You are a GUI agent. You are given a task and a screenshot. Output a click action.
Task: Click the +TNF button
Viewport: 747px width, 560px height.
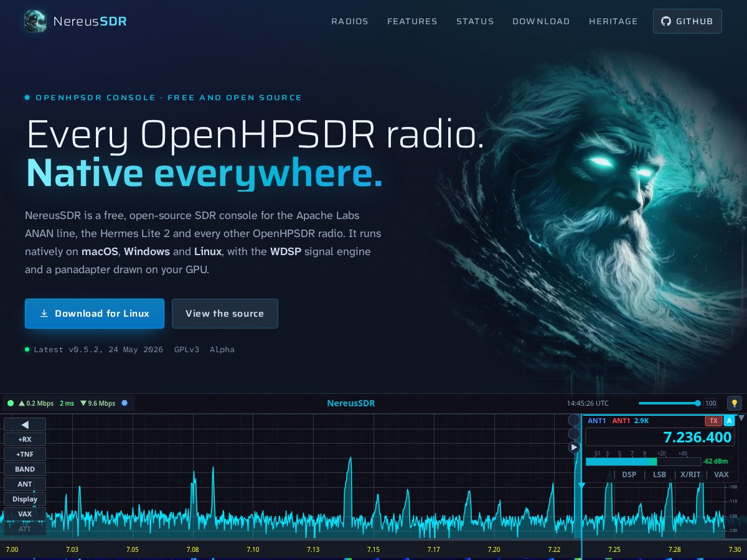[25, 454]
